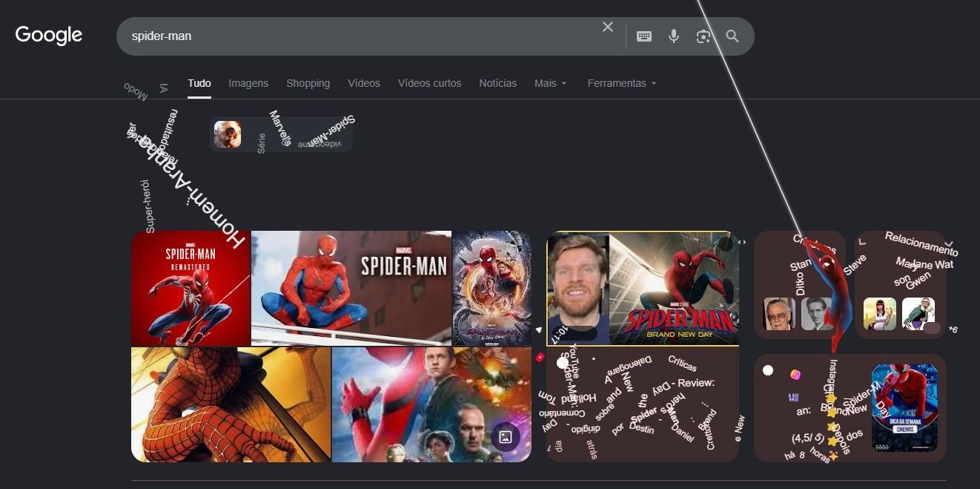Image resolution: width=980 pixels, height=489 pixels.
Task: Click the word Destin
Action: [642, 429]
